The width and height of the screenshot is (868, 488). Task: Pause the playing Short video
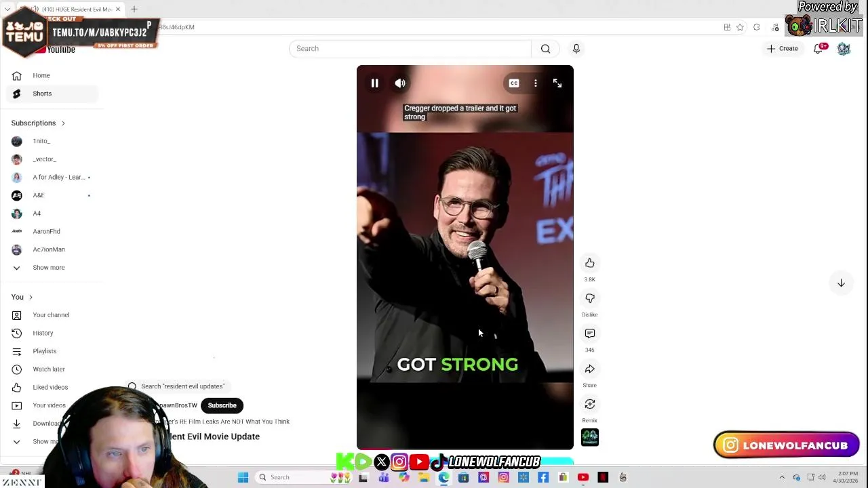374,83
